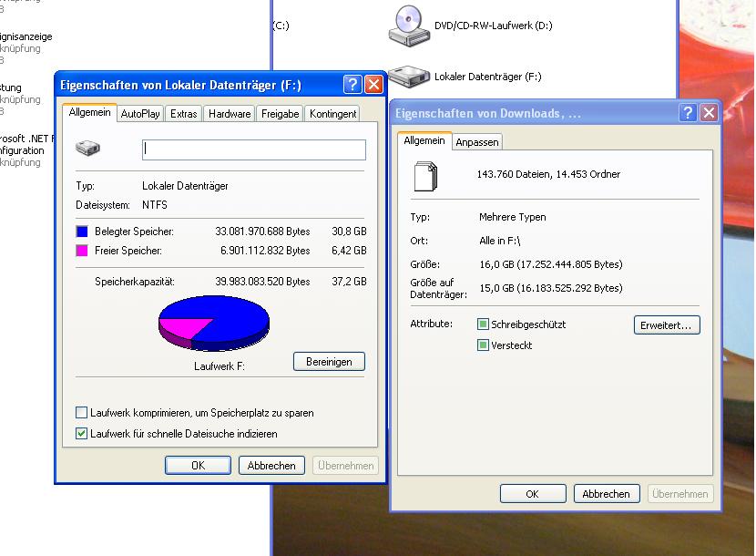
Task: Click the 'Alle in F:\' location value
Action: pos(499,241)
